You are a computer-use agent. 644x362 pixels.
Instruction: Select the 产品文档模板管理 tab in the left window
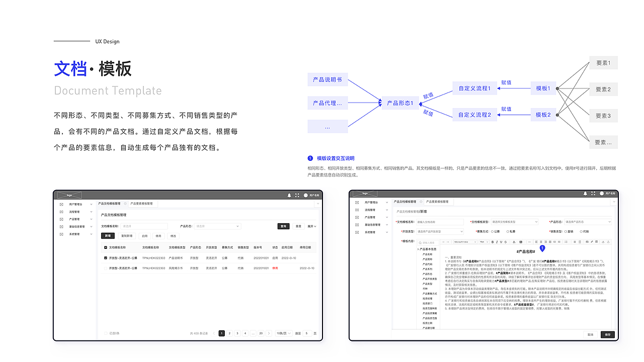click(x=109, y=204)
